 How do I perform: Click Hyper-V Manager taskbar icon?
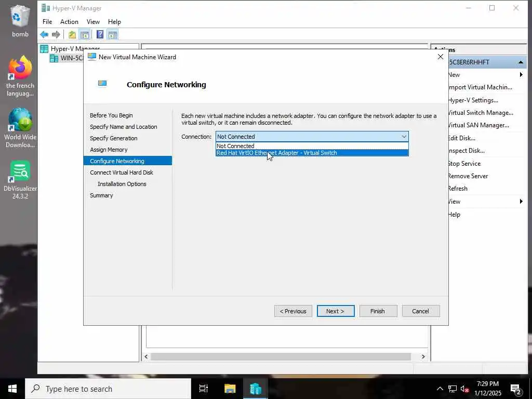[256, 389]
